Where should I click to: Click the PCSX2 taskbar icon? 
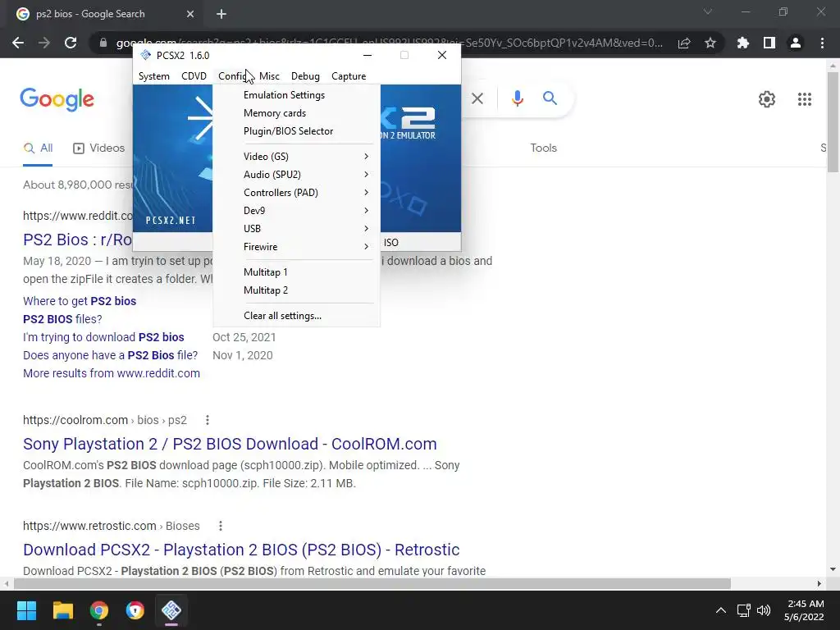click(171, 610)
